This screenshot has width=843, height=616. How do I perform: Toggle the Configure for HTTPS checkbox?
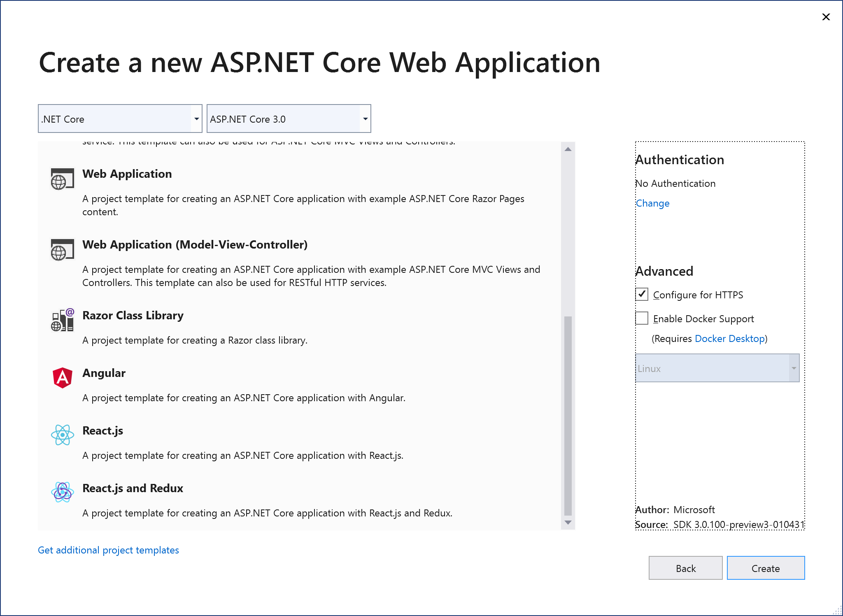[642, 294]
